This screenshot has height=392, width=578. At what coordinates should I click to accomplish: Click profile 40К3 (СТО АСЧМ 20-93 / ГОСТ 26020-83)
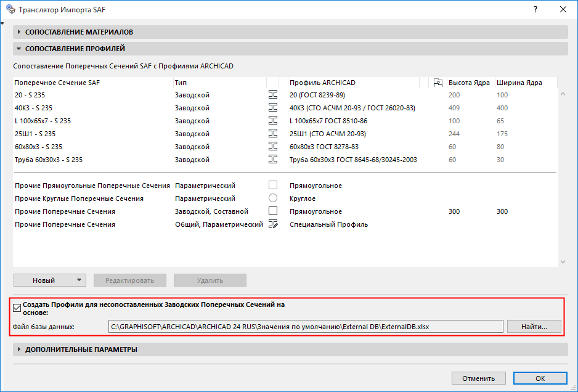[x=352, y=108]
